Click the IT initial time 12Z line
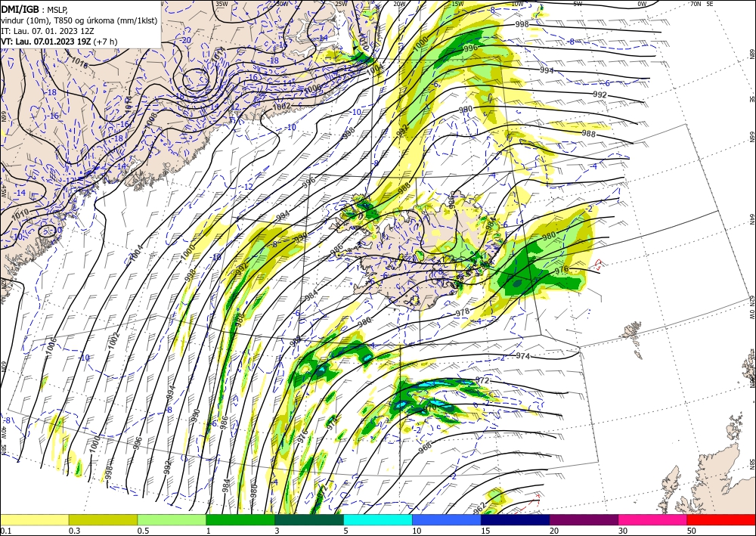The width and height of the screenshot is (756, 536). point(47,31)
